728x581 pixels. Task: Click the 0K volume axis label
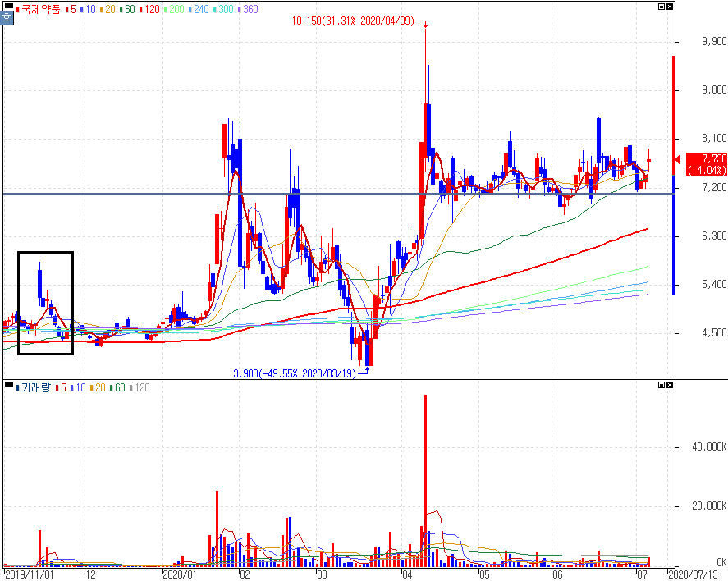(x=721, y=562)
